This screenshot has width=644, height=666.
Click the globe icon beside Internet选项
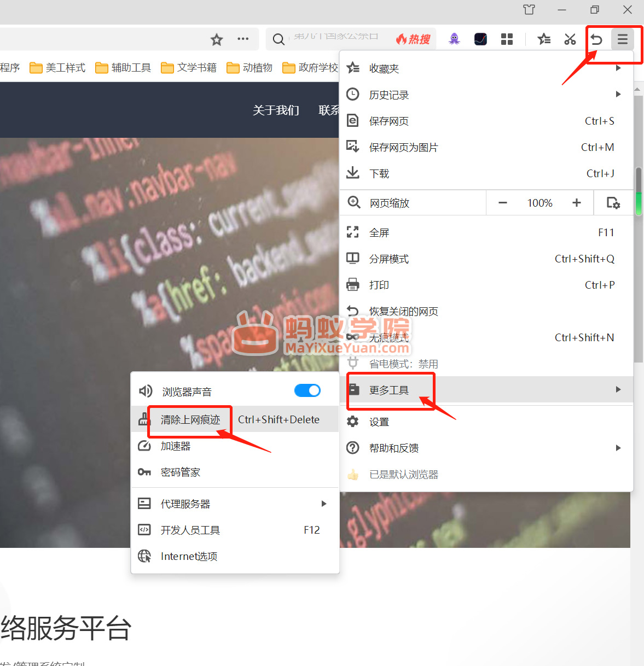pos(144,556)
